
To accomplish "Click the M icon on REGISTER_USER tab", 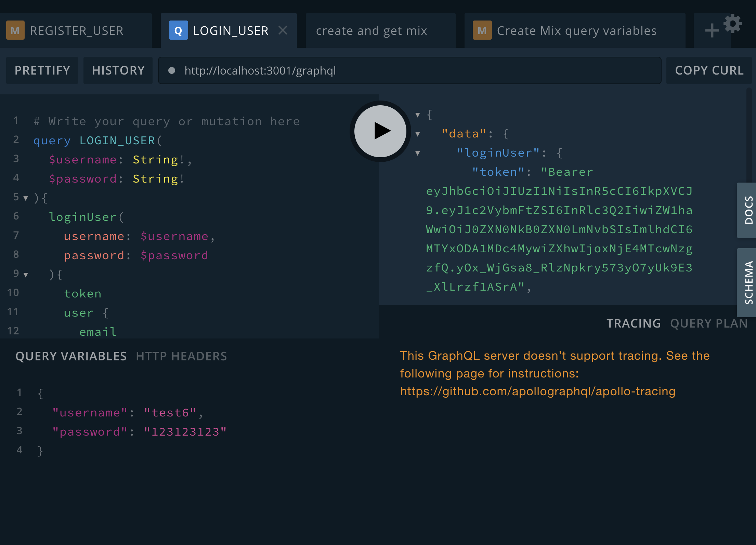I will (x=15, y=30).
